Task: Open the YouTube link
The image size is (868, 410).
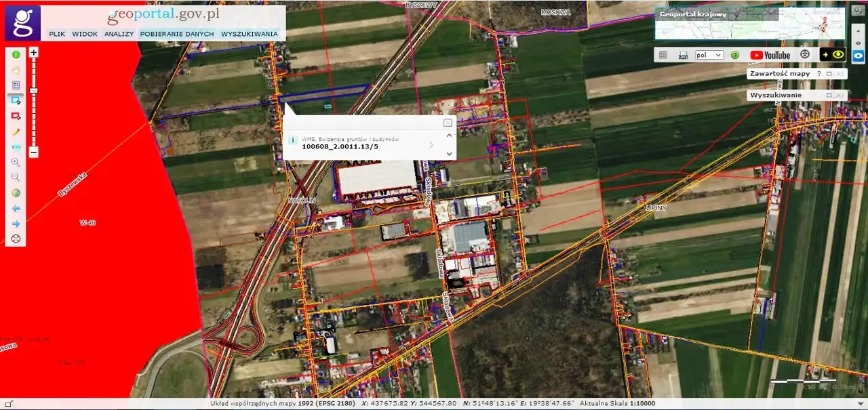Action: (770, 55)
